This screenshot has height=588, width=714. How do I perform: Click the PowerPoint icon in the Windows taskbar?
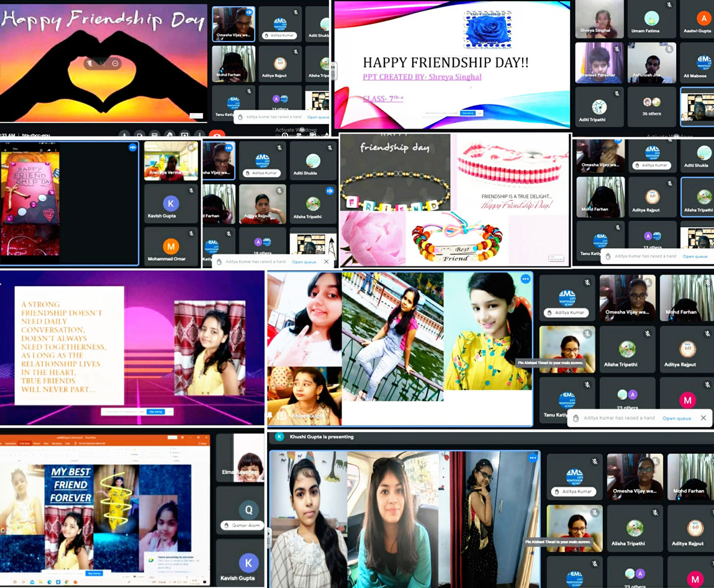click(75, 582)
